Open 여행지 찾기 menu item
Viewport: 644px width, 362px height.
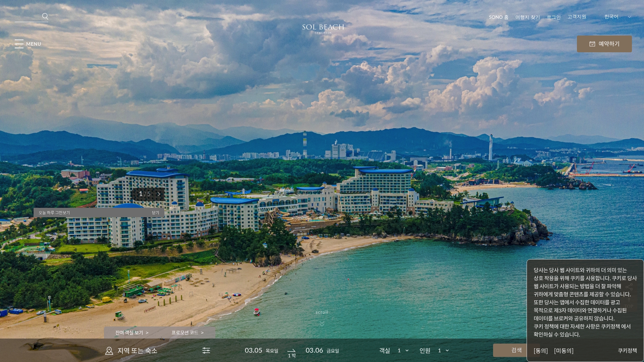pyautogui.click(x=528, y=17)
